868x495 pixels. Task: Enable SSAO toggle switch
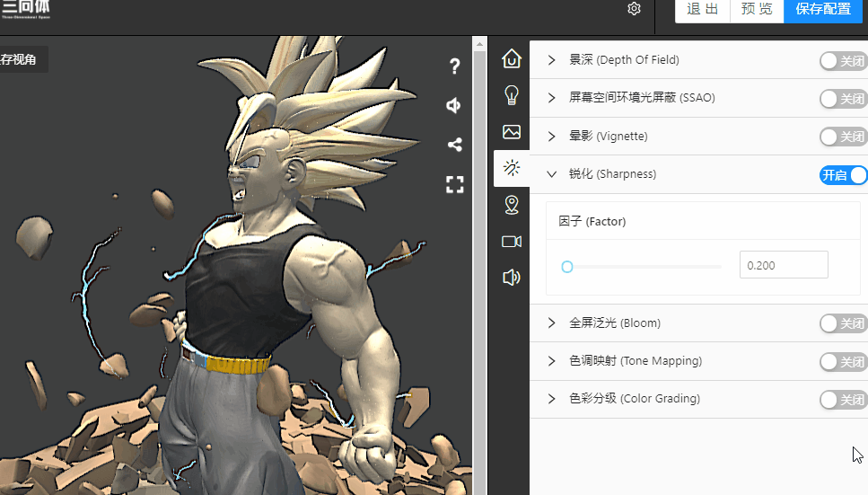click(843, 99)
